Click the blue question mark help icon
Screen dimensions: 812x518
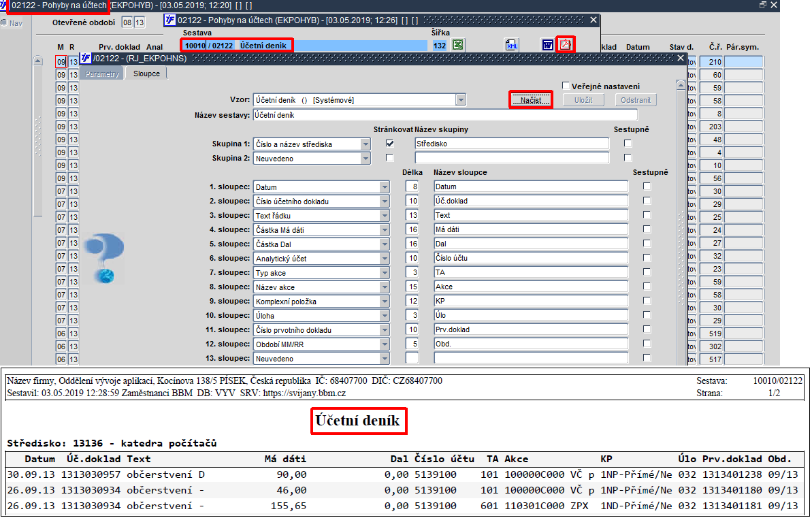105,257
